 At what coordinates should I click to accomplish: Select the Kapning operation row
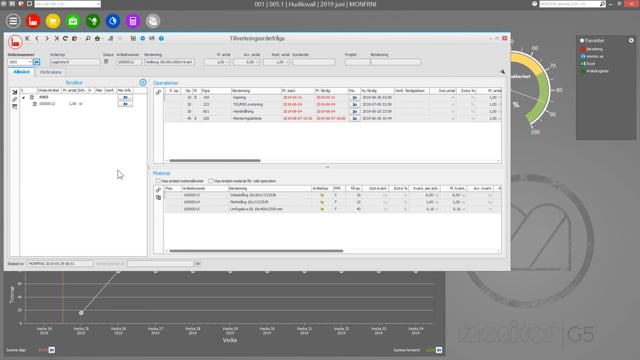point(333,98)
